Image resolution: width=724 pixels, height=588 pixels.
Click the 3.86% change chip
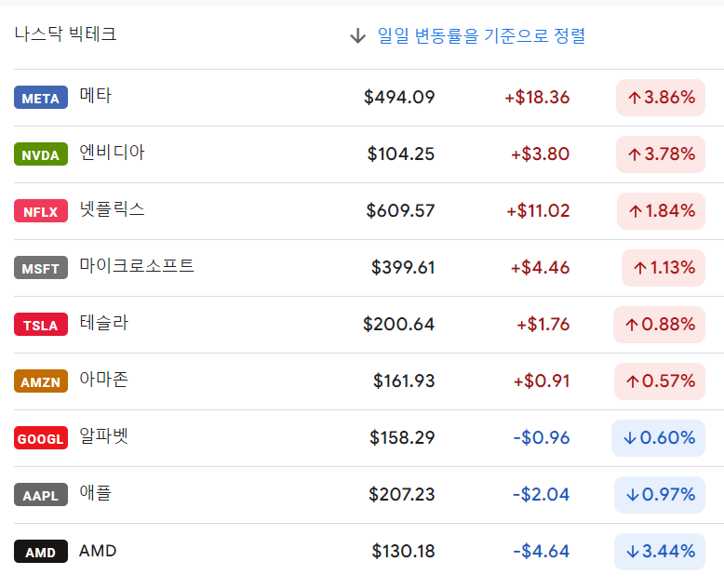pyautogui.click(x=661, y=98)
